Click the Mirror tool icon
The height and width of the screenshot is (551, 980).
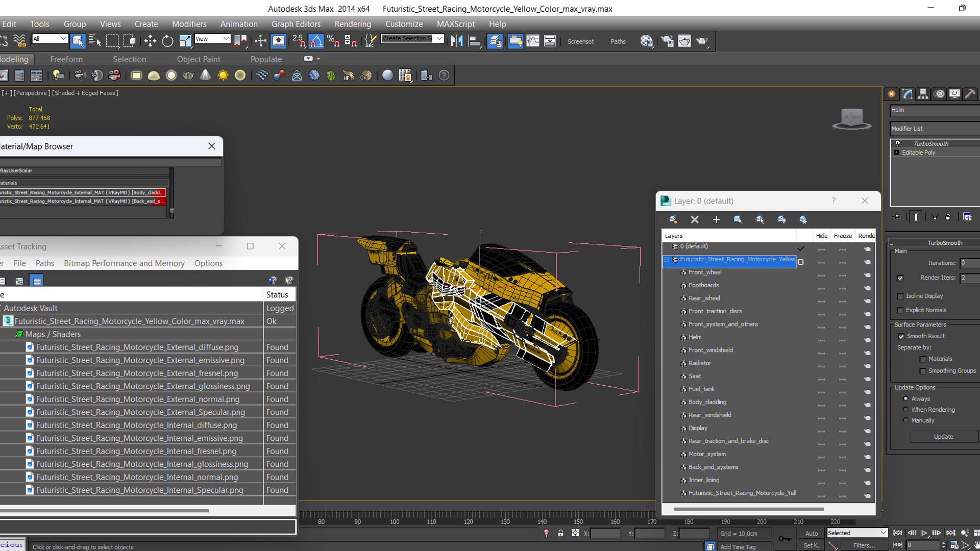(457, 41)
